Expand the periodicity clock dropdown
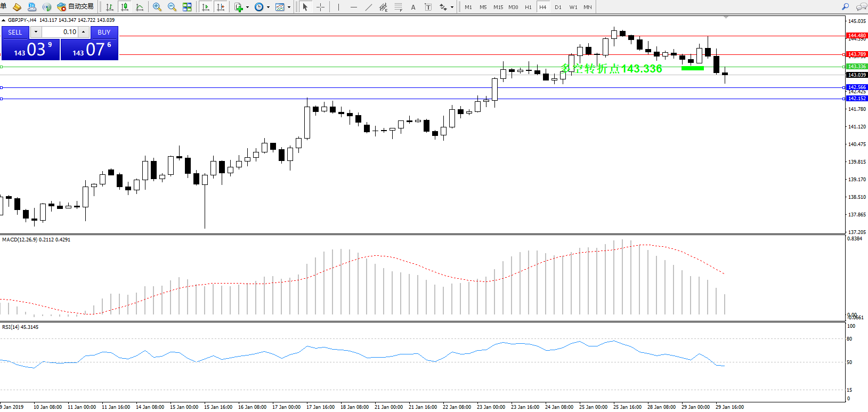 point(268,7)
